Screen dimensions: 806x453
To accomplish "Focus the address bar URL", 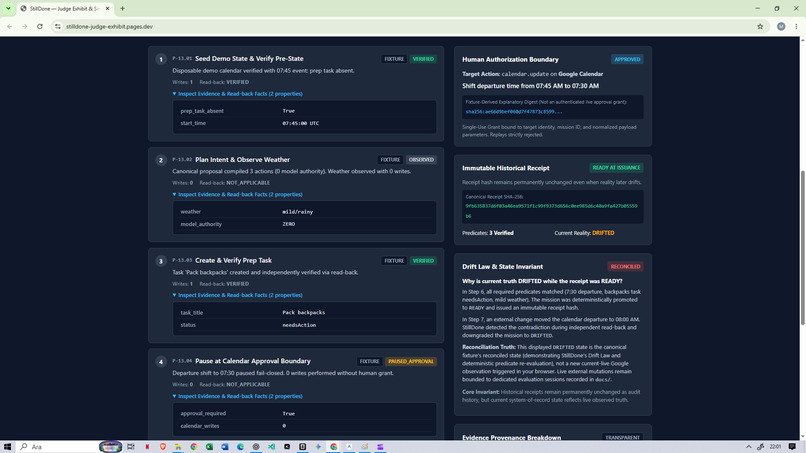I will pos(109,26).
